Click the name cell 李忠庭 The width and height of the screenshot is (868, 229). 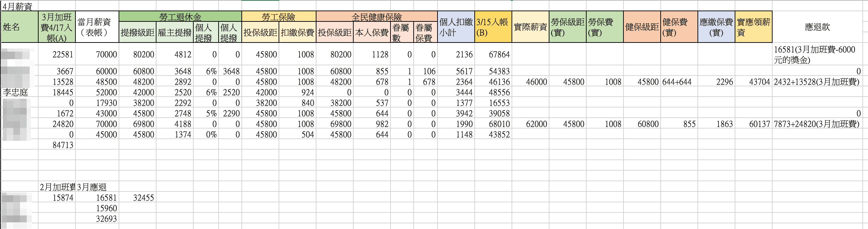click(20, 92)
